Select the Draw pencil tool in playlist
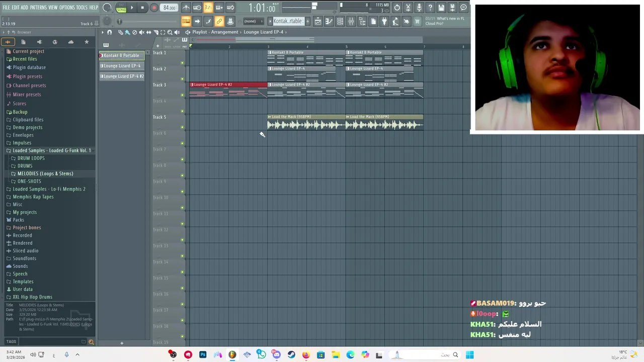 pyautogui.click(x=120, y=32)
